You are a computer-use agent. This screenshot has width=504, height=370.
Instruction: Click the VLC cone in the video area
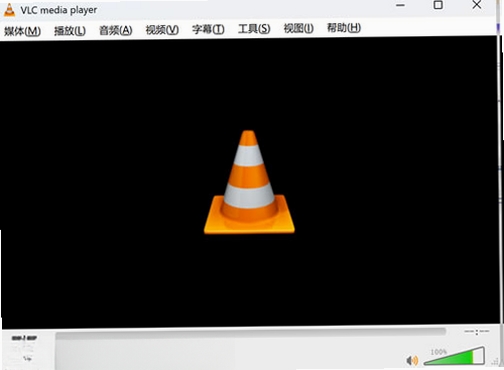[x=249, y=182]
